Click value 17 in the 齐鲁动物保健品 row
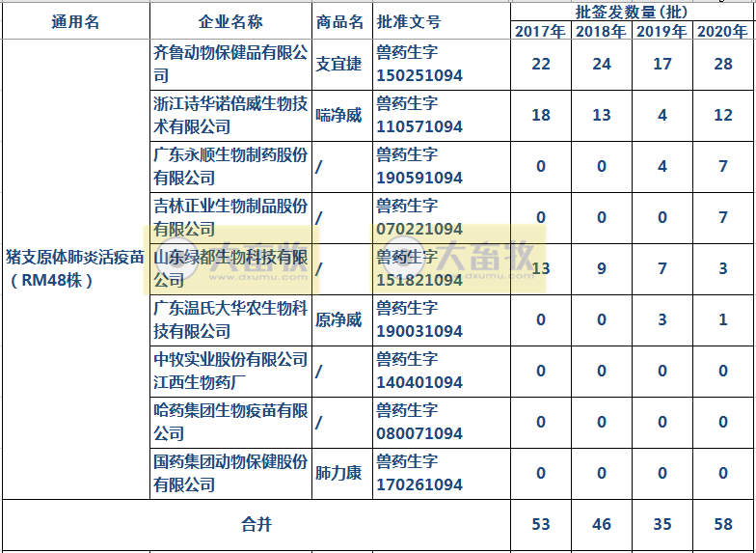The image size is (756, 553). click(661, 64)
